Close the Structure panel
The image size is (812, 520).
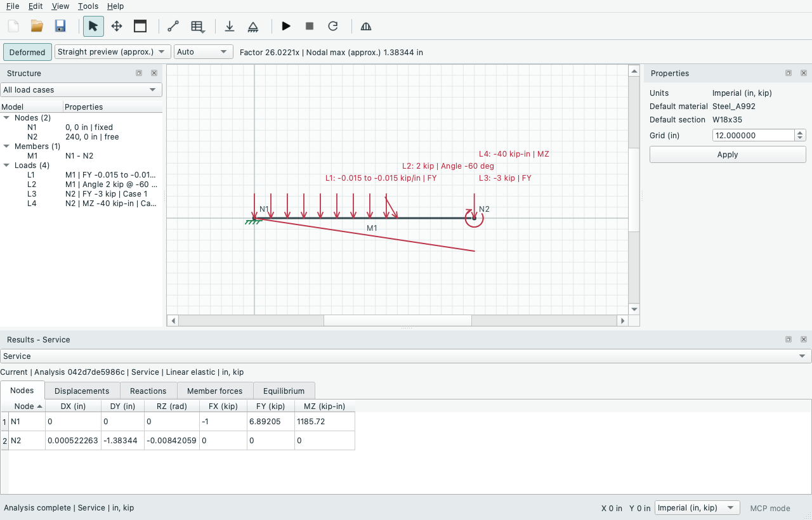[154, 73]
